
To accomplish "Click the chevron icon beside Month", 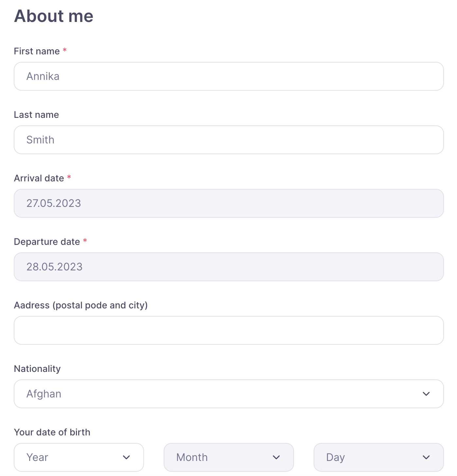I will click(x=276, y=457).
